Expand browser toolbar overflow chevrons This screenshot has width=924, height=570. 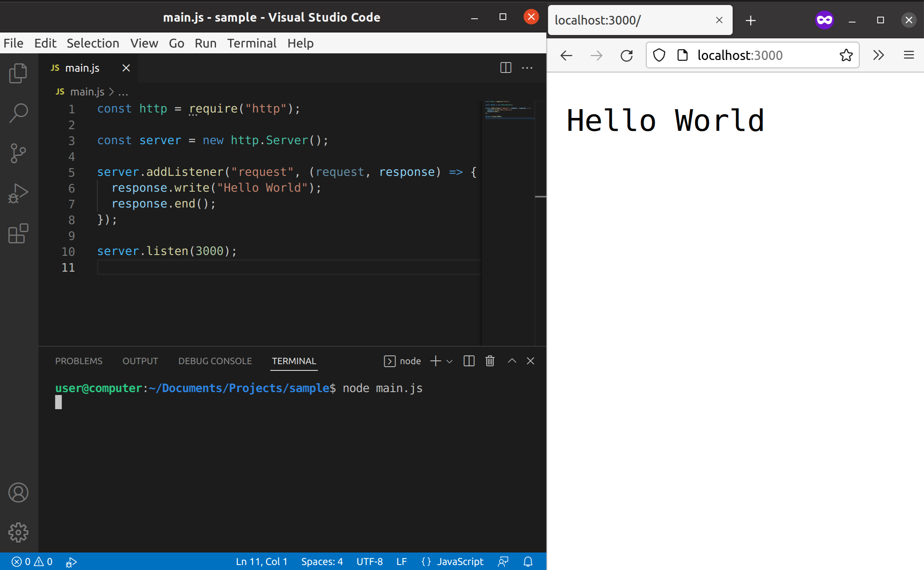[878, 55]
